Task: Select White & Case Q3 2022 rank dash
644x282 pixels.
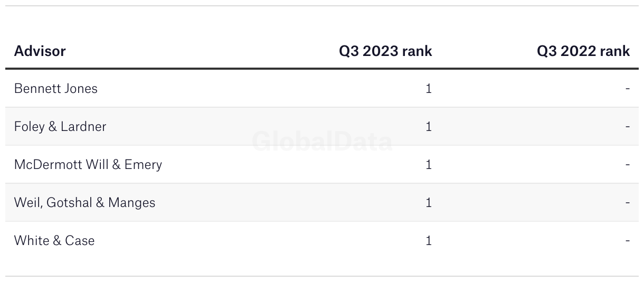Action: tap(628, 241)
